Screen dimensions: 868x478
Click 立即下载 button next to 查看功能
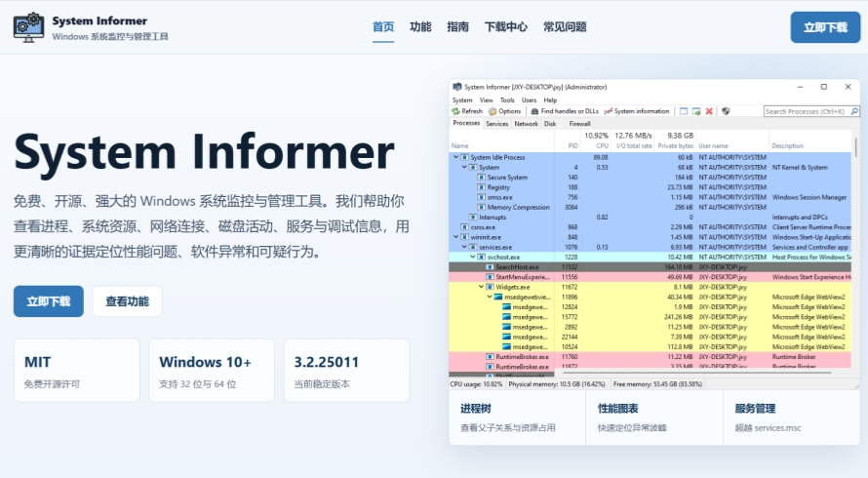tap(49, 301)
